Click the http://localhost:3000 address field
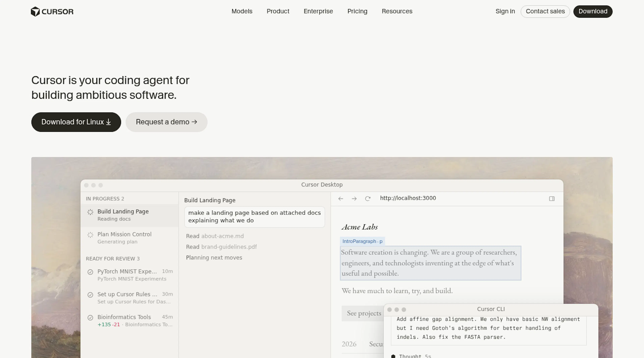This screenshot has height=358, width=644. 408,198
